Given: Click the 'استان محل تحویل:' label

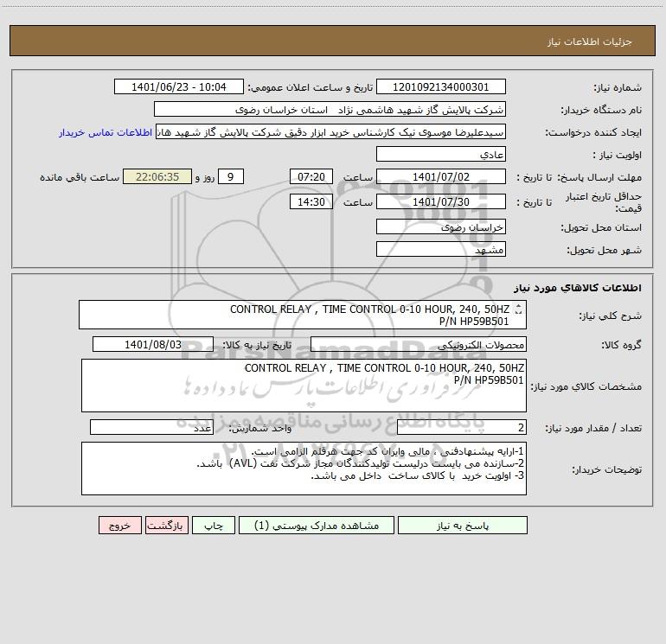Looking at the screenshot, I should (601, 227).
